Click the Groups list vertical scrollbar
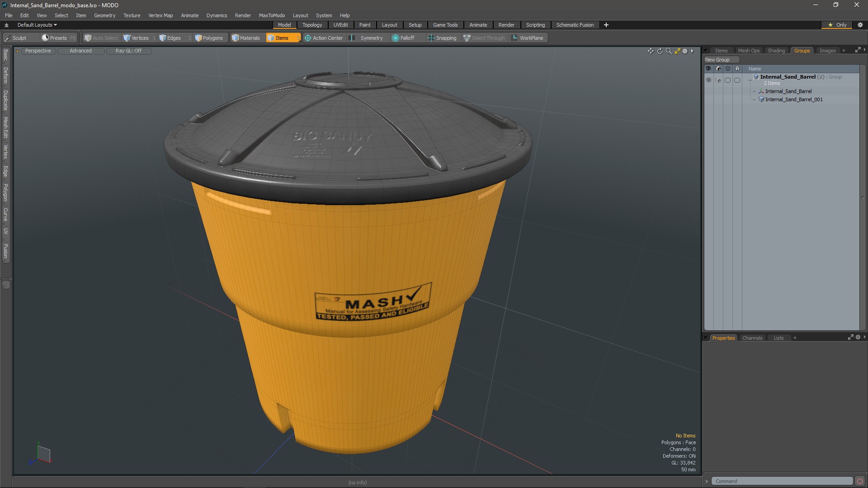The image size is (868, 488). click(x=862, y=197)
